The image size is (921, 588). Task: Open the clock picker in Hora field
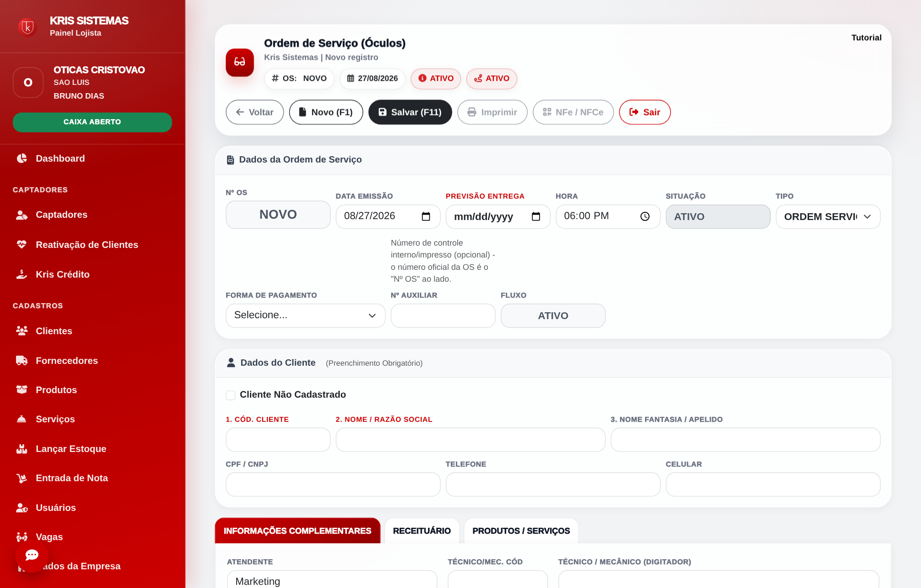tap(645, 216)
